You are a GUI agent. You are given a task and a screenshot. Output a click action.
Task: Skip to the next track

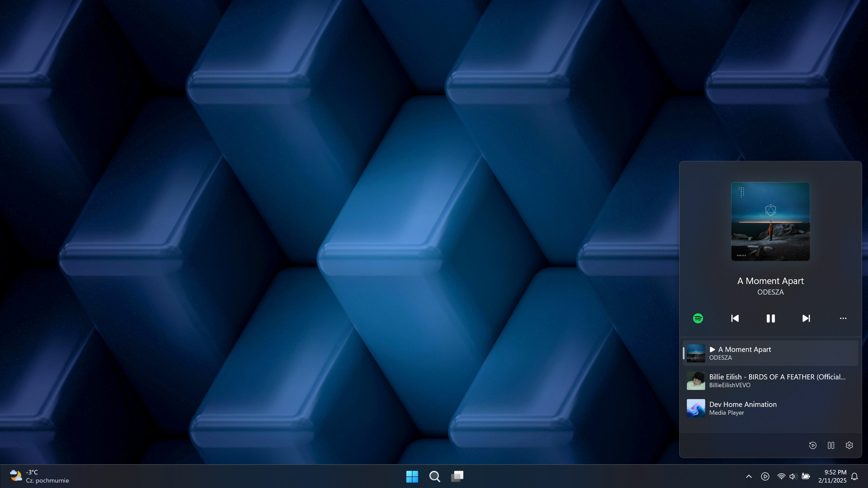click(806, 318)
